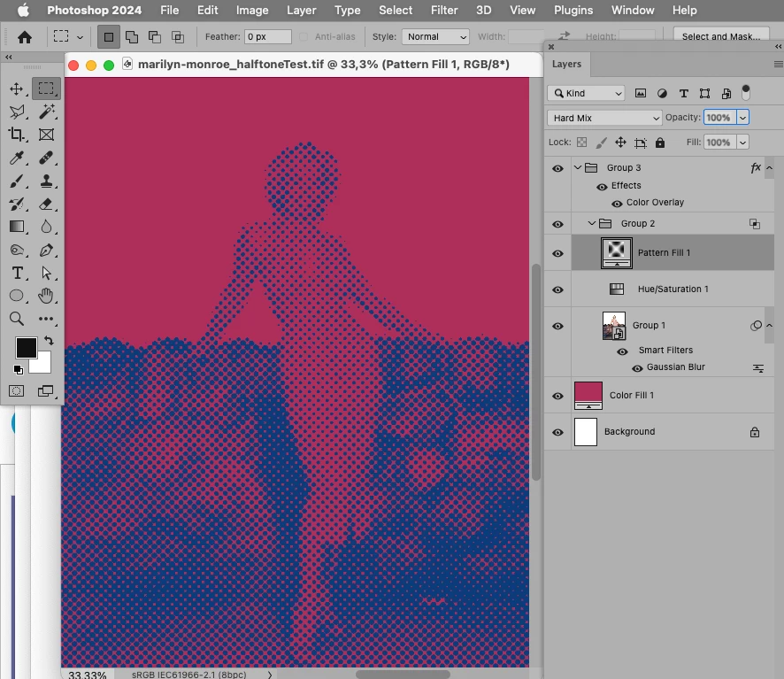Select the Move tool
784x679 pixels.
coord(17,89)
